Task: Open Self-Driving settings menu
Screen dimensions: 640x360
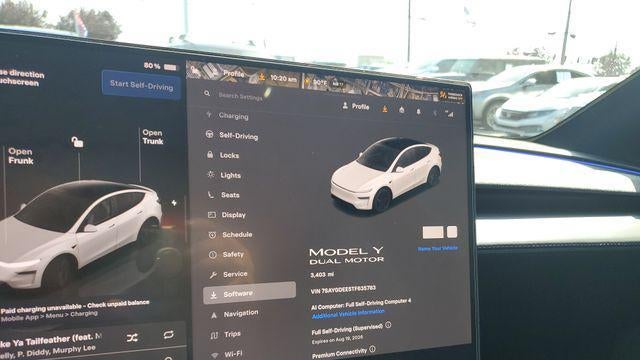Action: point(238,136)
